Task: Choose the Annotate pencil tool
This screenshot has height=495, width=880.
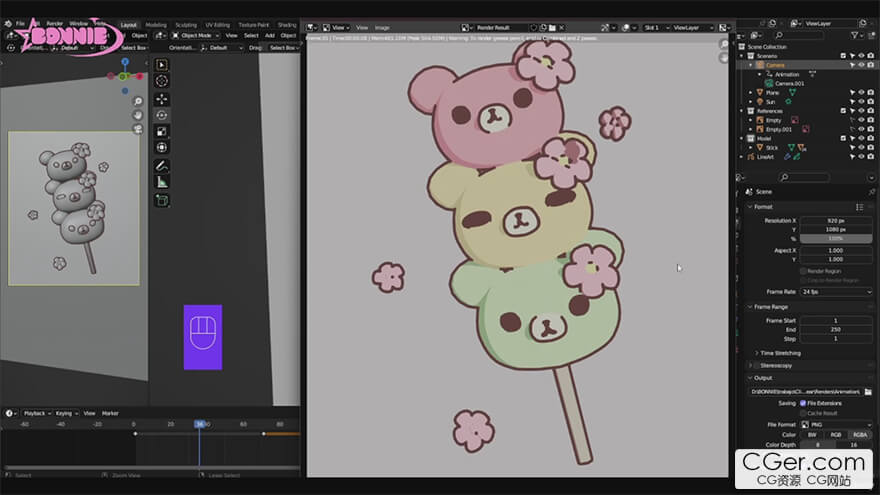Action: point(162,165)
